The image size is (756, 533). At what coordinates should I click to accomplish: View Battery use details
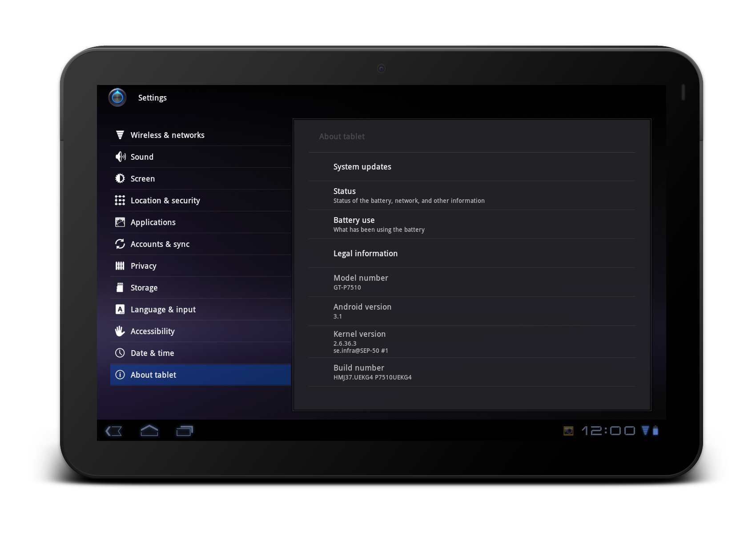379,224
